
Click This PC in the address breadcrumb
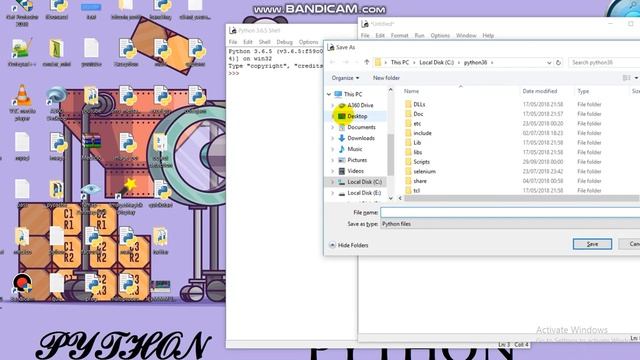point(400,62)
